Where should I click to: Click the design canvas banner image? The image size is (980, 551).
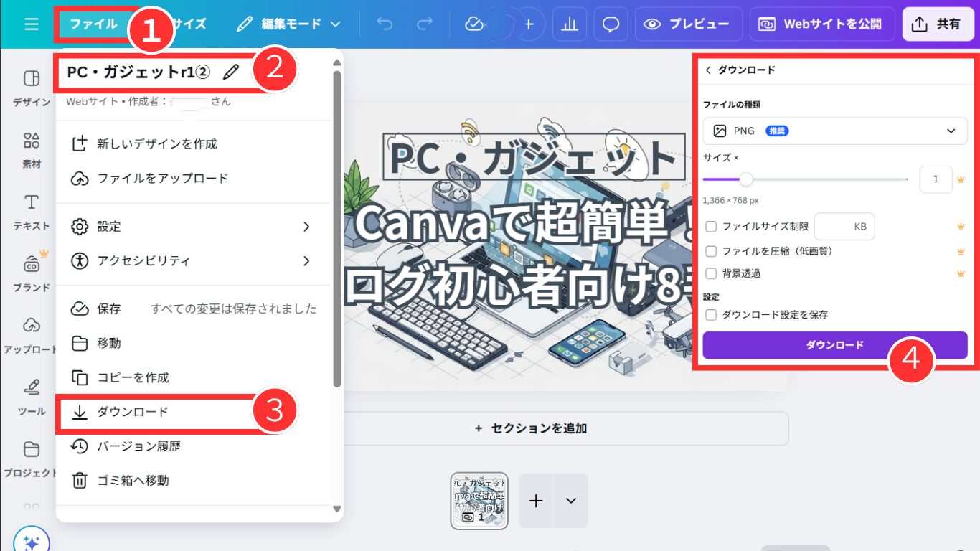[518, 248]
